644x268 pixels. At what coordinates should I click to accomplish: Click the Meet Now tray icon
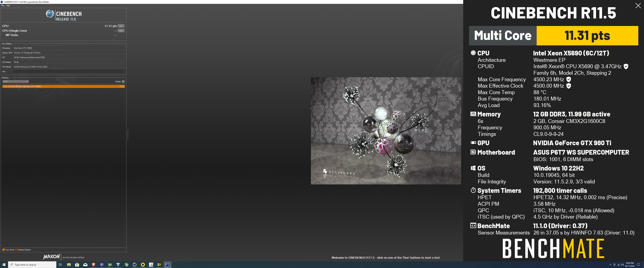click(614, 265)
